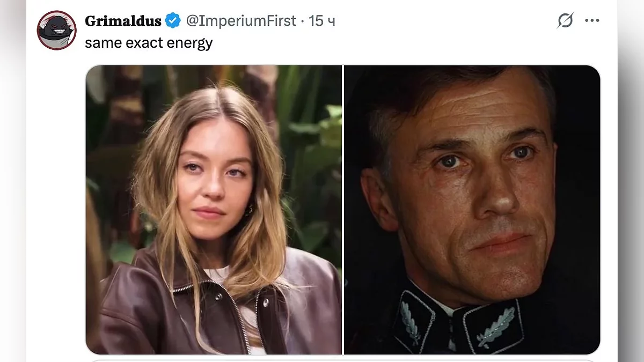This screenshot has height=362, width=644.
Task: Open the Grimaldus profile avatar
Action: tap(56, 30)
